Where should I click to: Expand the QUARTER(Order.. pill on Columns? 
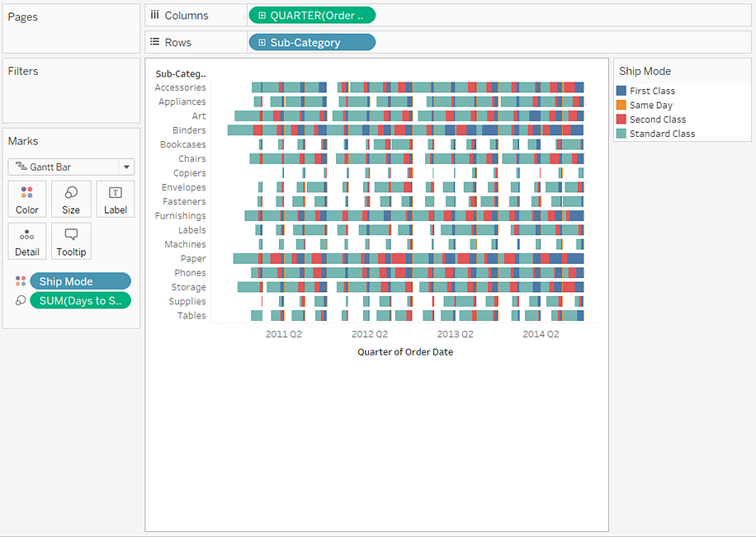262,16
